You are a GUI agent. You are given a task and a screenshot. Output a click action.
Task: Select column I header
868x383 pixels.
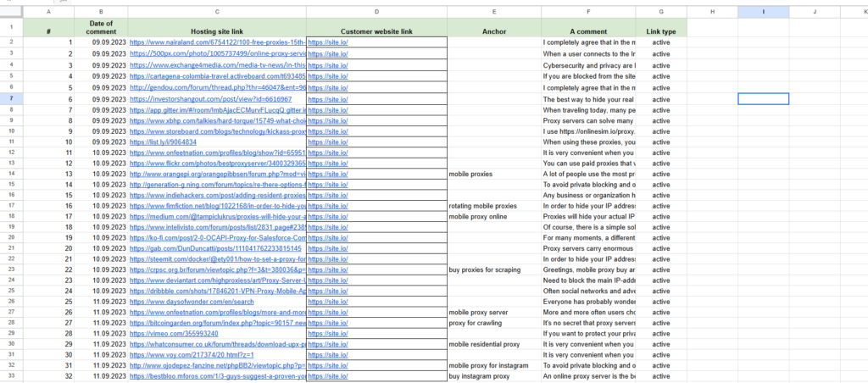tap(764, 12)
